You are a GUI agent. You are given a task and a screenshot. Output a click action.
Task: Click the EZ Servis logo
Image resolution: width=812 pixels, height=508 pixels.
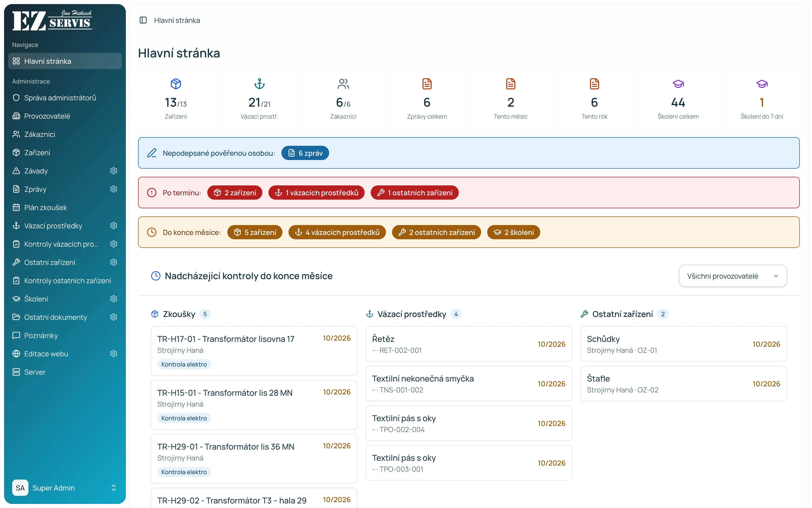52,20
